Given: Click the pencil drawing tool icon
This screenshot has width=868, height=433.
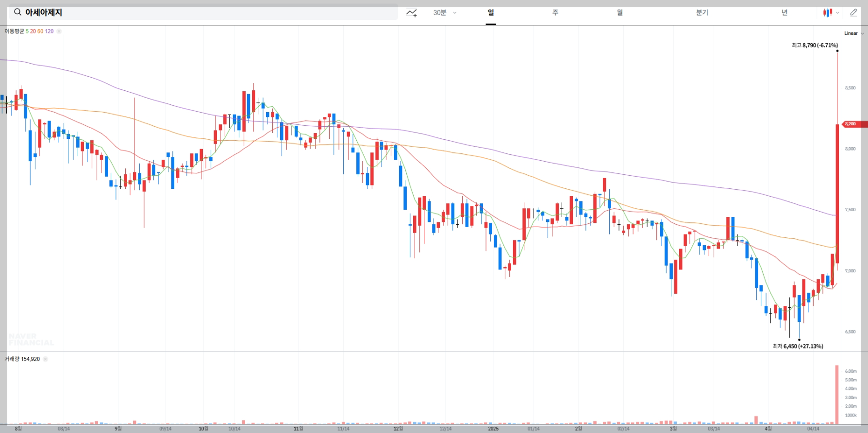Looking at the screenshot, I should coord(854,13).
